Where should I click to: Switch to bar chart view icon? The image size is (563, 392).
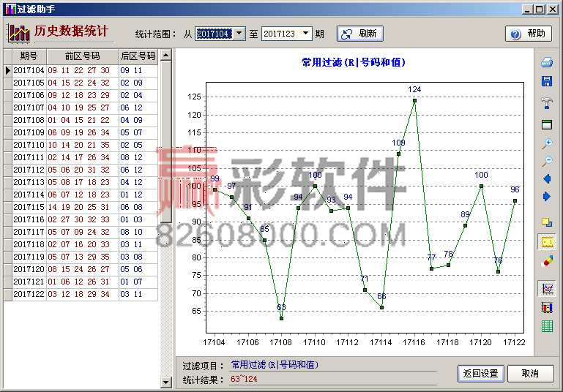point(547,307)
